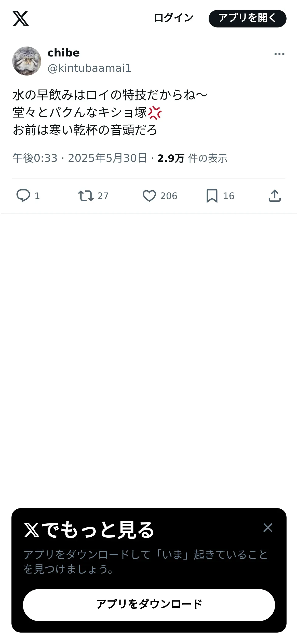Open the ログイン login link
This screenshot has height=644, width=298.
[x=174, y=18]
